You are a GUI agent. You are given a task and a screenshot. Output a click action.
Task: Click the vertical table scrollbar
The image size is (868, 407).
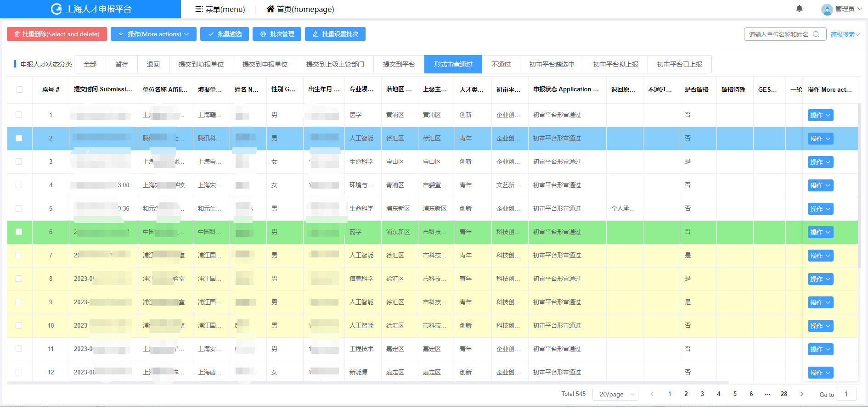click(x=859, y=185)
